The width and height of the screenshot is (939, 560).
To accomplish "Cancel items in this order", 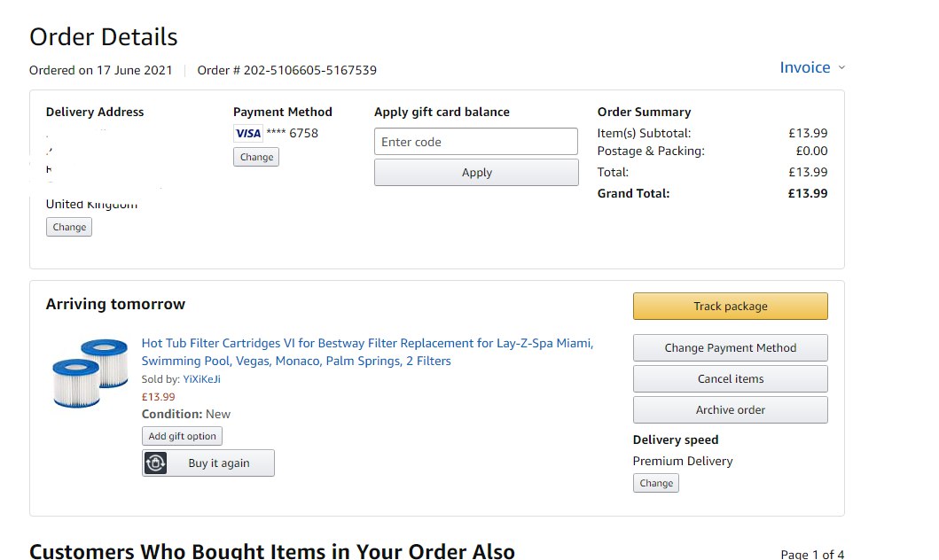I will (x=730, y=379).
